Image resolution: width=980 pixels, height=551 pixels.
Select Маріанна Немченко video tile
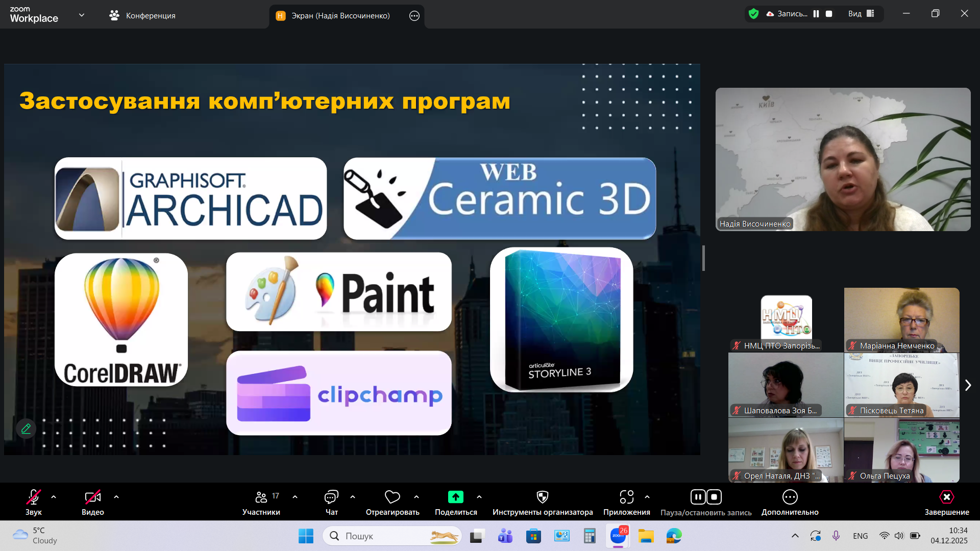coord(902,320)
